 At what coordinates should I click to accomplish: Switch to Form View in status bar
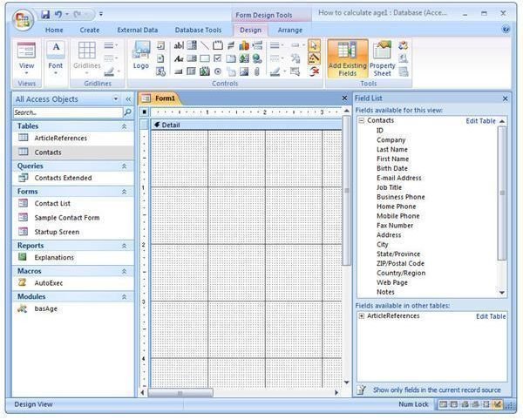[443, 404]
